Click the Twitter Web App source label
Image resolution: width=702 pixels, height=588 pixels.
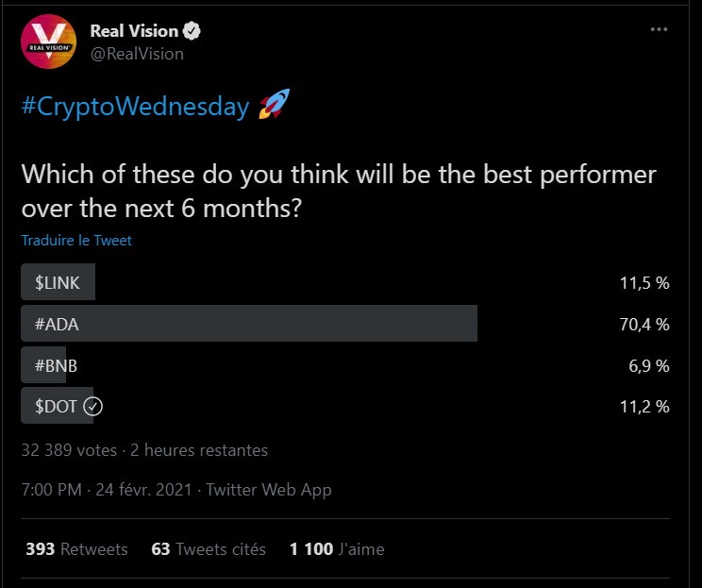tap(269, 490)
